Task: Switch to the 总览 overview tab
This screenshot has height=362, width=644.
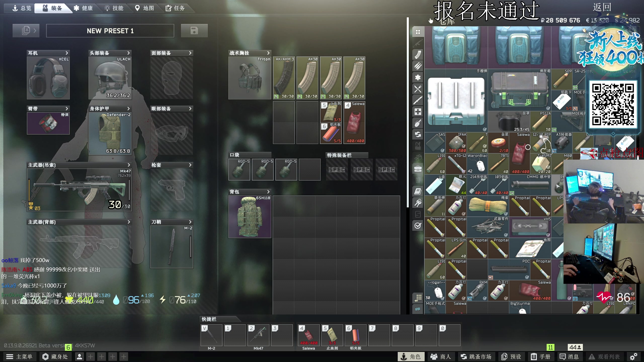Action: click(22, 8)
